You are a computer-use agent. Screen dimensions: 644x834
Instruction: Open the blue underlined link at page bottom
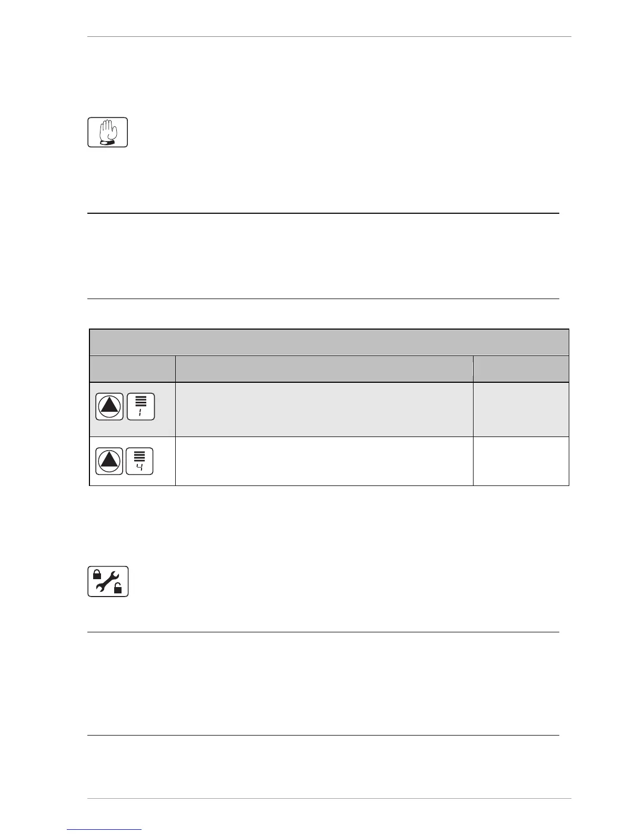[x=105, y=829]
